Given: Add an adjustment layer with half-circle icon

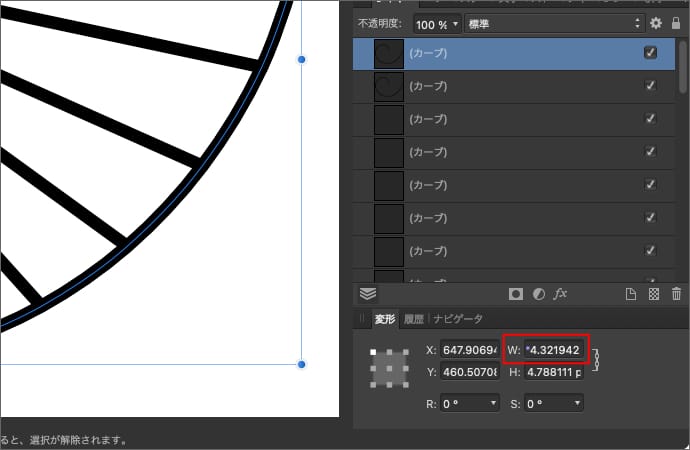Looking at the screenshot, I should click(539, 294).
